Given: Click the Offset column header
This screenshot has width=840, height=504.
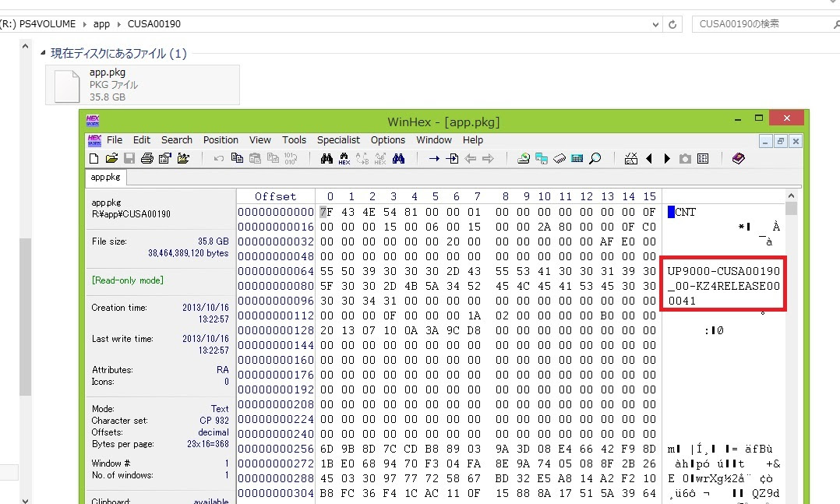Looking at the screenshot, I should tap(275, 196).
